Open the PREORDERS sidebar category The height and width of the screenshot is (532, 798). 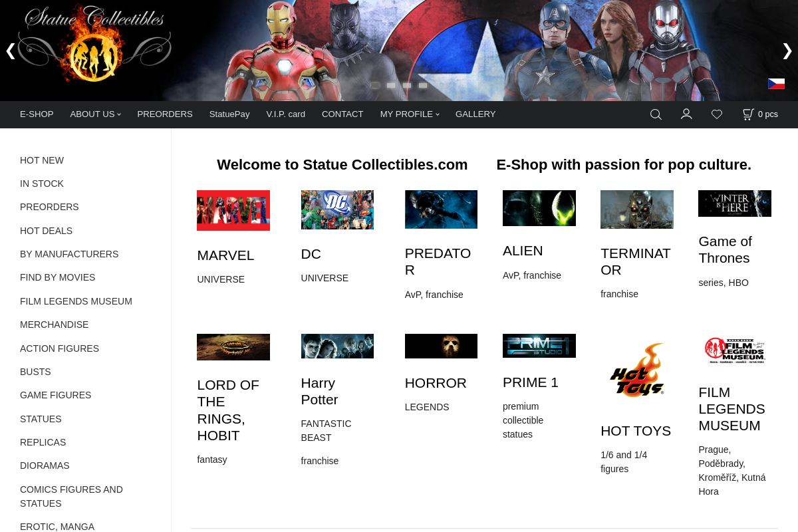49,207
